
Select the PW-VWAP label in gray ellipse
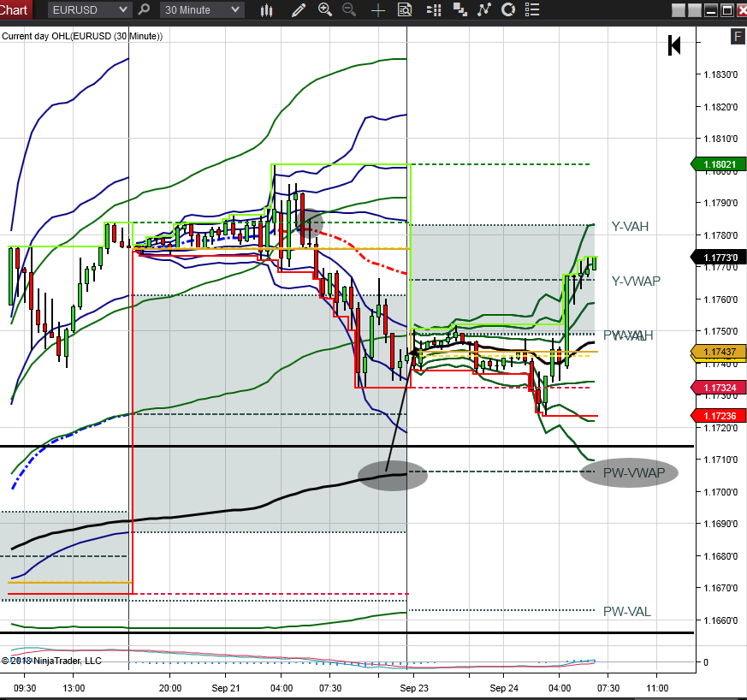click(x=633, y=473)
